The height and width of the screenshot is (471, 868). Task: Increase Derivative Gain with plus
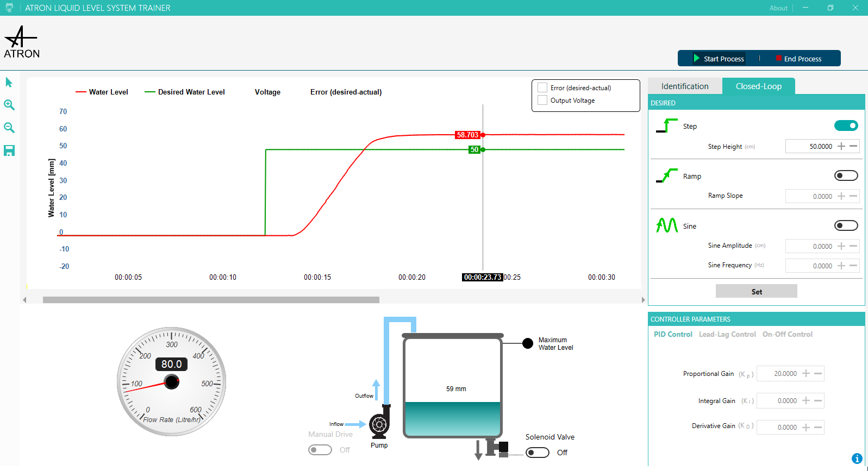806,428
